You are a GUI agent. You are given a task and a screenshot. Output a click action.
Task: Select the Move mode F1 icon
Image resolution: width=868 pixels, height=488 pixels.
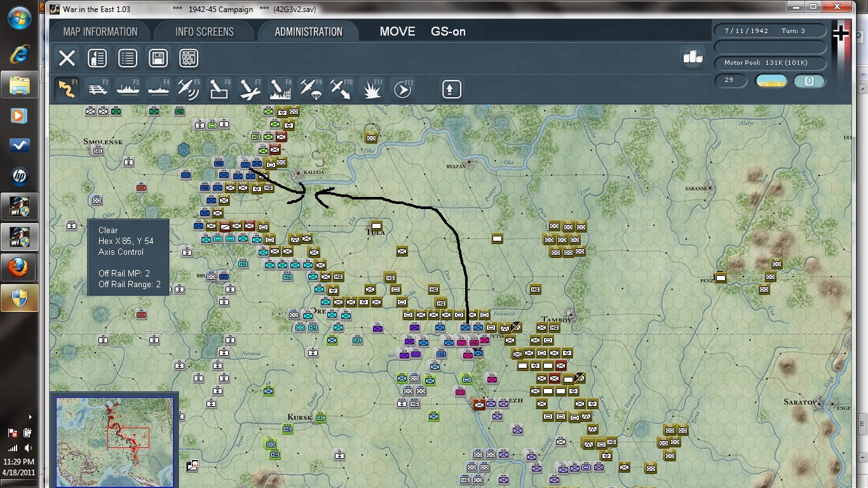66,89
